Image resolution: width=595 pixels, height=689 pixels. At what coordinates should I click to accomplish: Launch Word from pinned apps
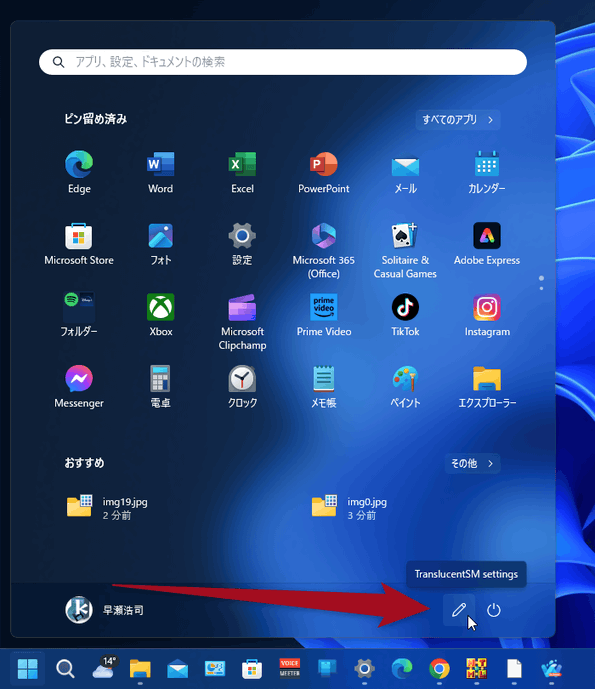160,172
